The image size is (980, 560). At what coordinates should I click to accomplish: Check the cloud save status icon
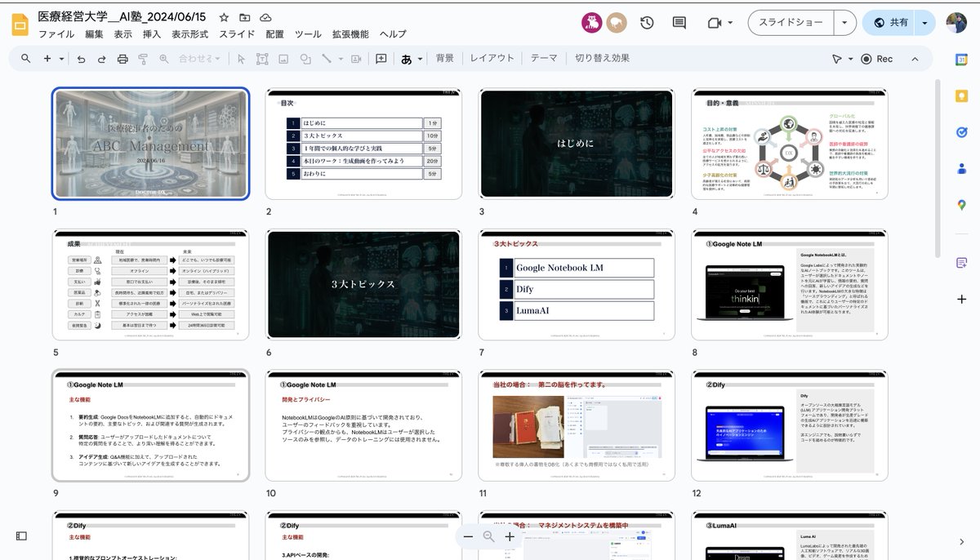265,17
